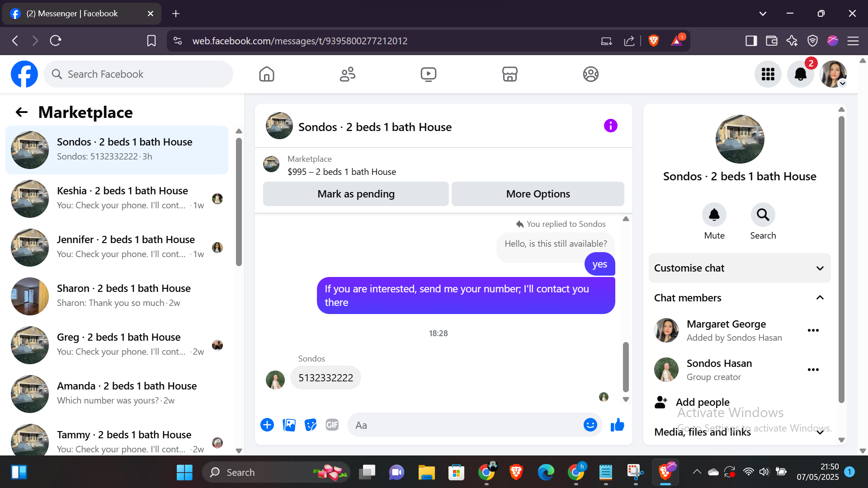This screenshot has width=868, height=488.
Task: Open the sticker picker icon
Action: (311, 425)
